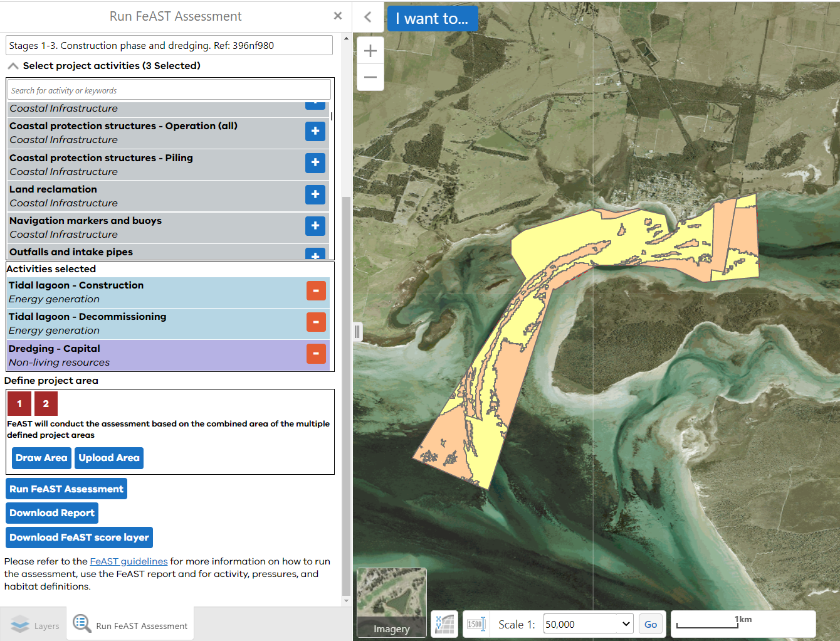Zoom in on the map
The image size is (840, 641).
point(370,51)
